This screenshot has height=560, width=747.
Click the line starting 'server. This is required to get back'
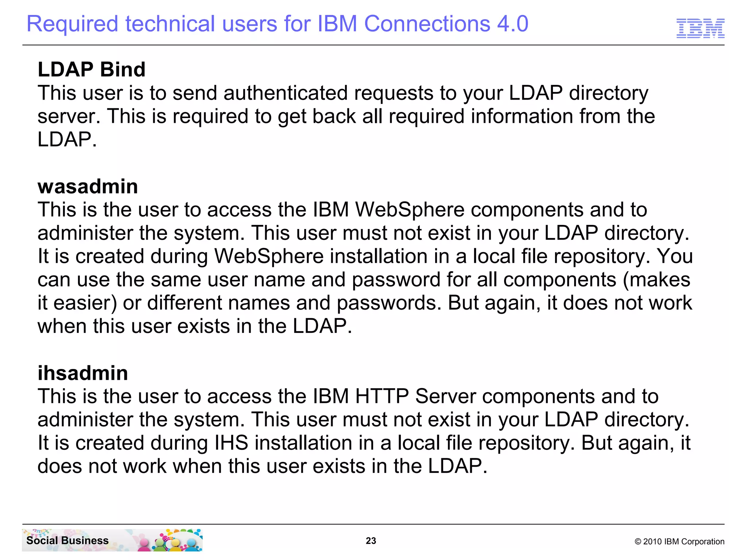347,116
